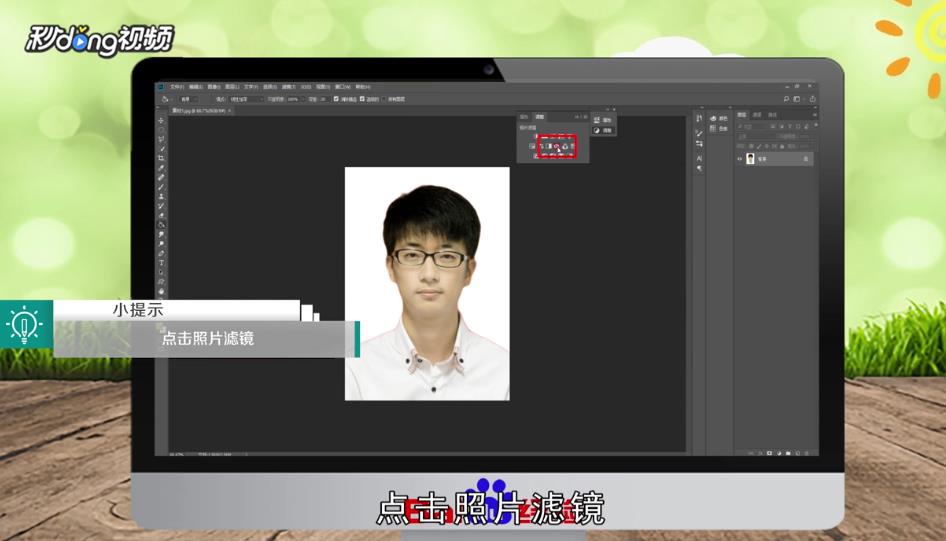Hide the 背景 layer with eye icon
This screenshot has height=541, width=946.
740,159
